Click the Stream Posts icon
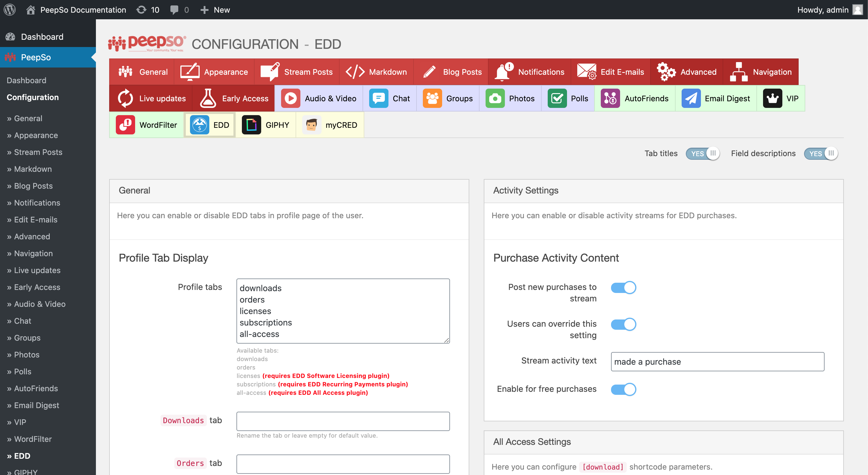The image size is (868, 475). pyautogui.click(x=270, y=71)
